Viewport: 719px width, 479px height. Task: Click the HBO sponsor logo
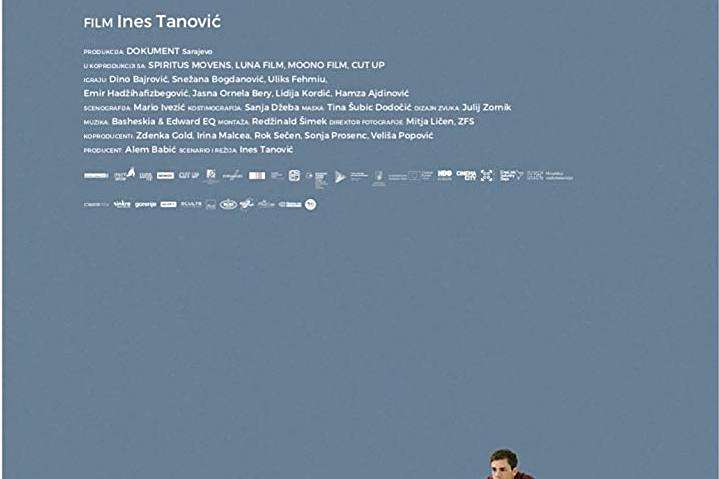click(444, 175)
